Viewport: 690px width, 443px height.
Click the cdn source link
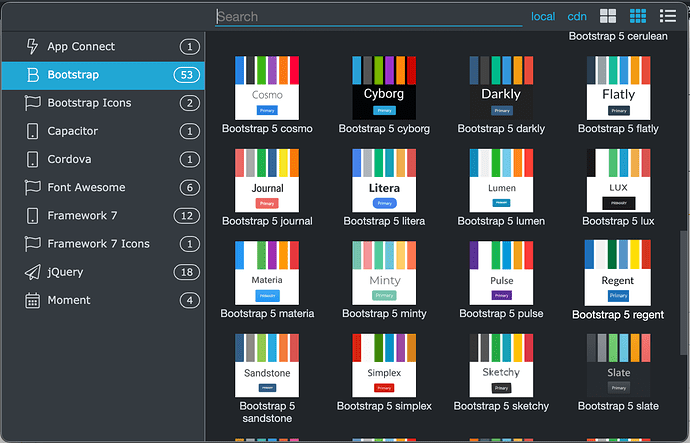pyautogui.click(x=577, y=16)
